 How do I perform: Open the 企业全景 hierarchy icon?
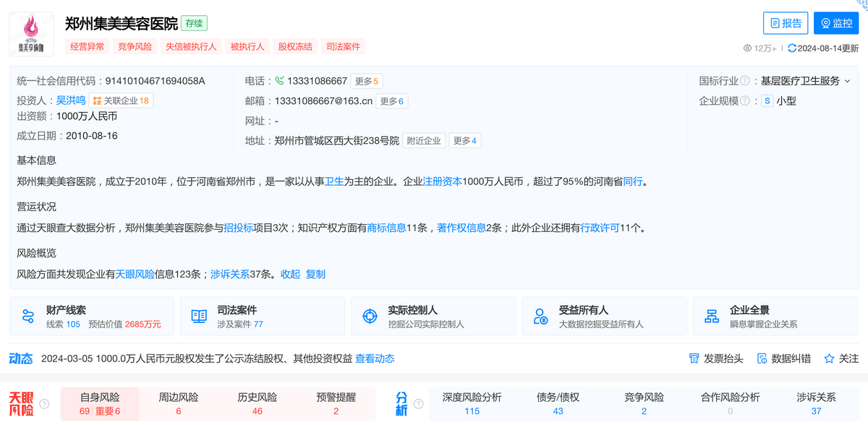712,316
